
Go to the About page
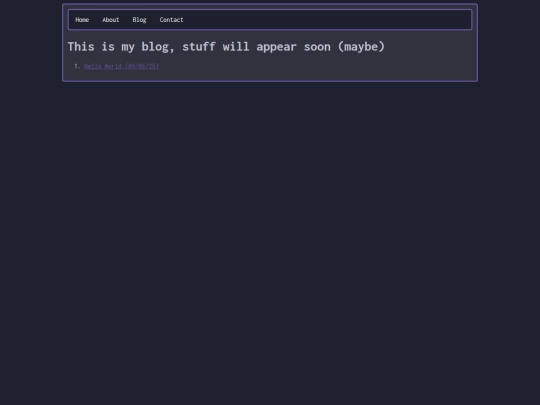(x=111, y=20)
